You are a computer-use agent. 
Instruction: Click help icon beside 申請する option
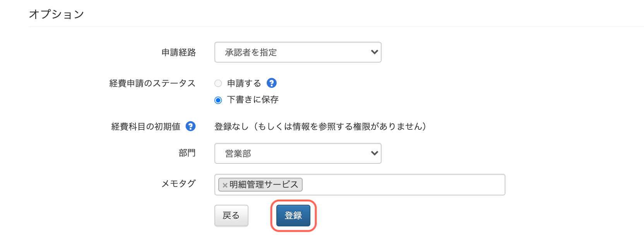click(272, 83)
